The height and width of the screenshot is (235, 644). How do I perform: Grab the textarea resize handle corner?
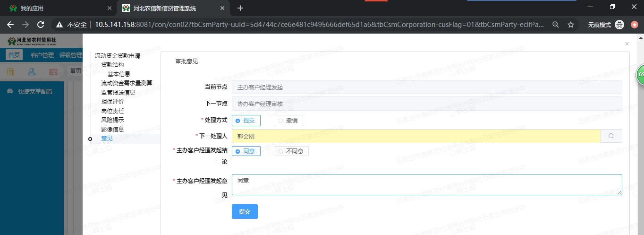coord(619,192)
